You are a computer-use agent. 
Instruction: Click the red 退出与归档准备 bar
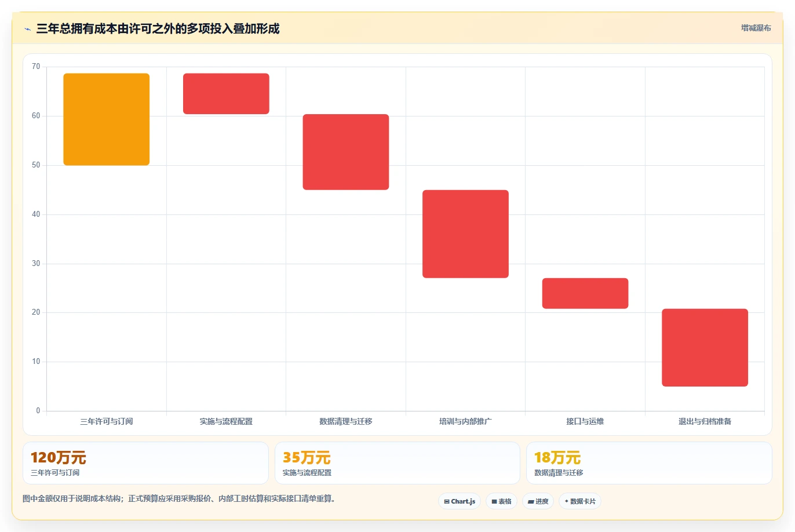coord(705,348)
